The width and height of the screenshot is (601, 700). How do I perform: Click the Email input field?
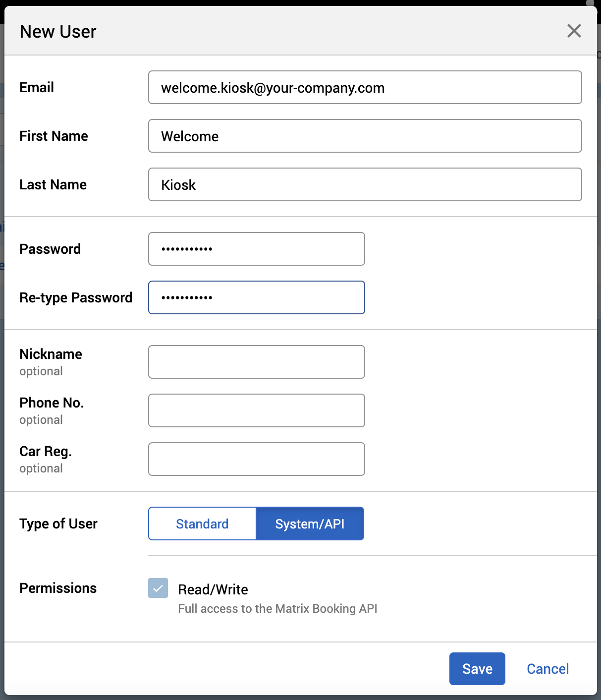365,88
